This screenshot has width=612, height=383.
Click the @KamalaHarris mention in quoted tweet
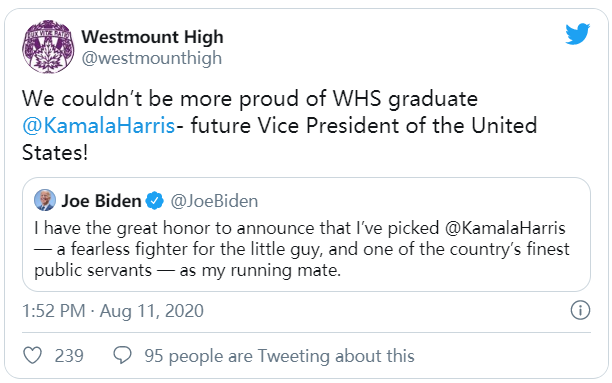[505, 228]
